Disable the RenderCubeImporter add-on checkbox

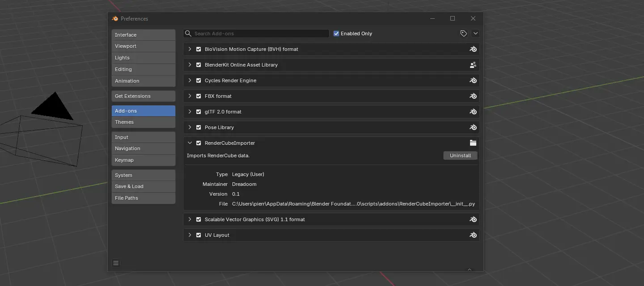pyautogui.click(x=199, y=143)
